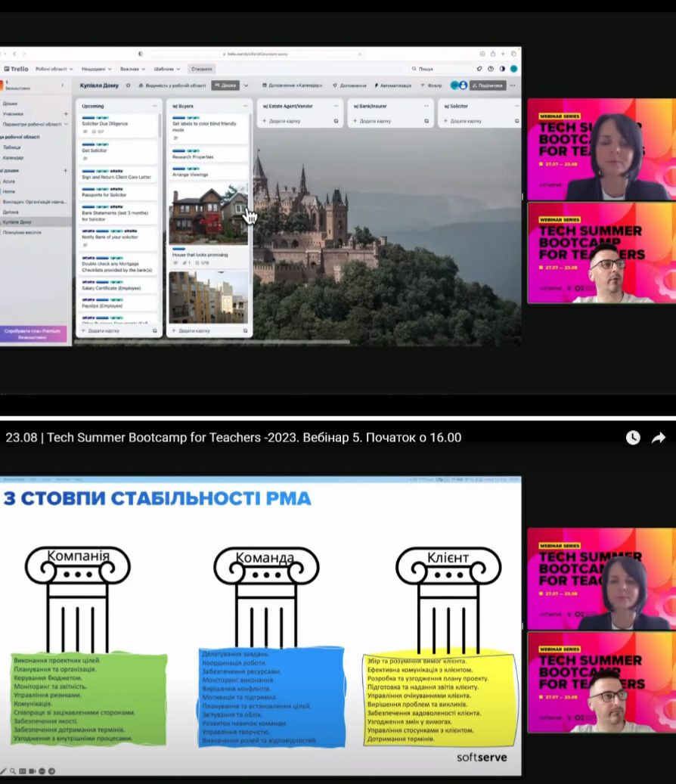
Task: Click the Watch Later clock icon
Action: 633,438
